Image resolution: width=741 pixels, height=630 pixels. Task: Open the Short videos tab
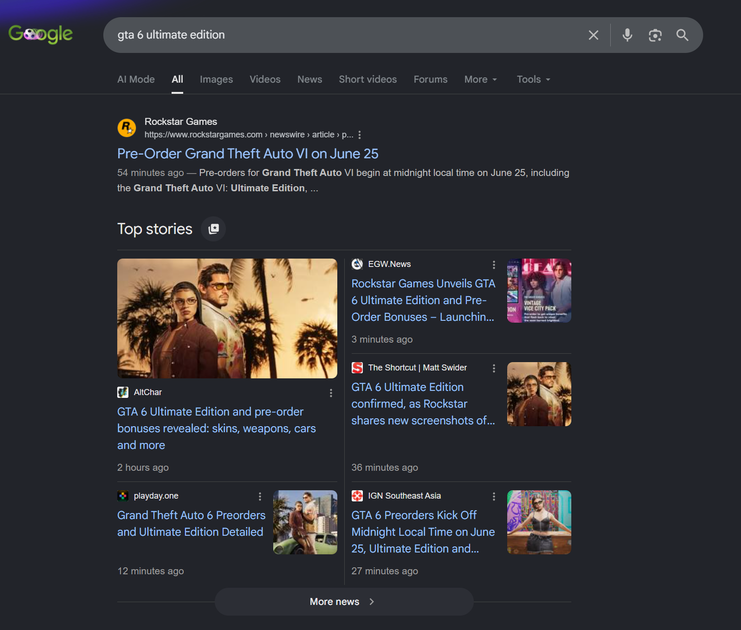click(368, 79)
